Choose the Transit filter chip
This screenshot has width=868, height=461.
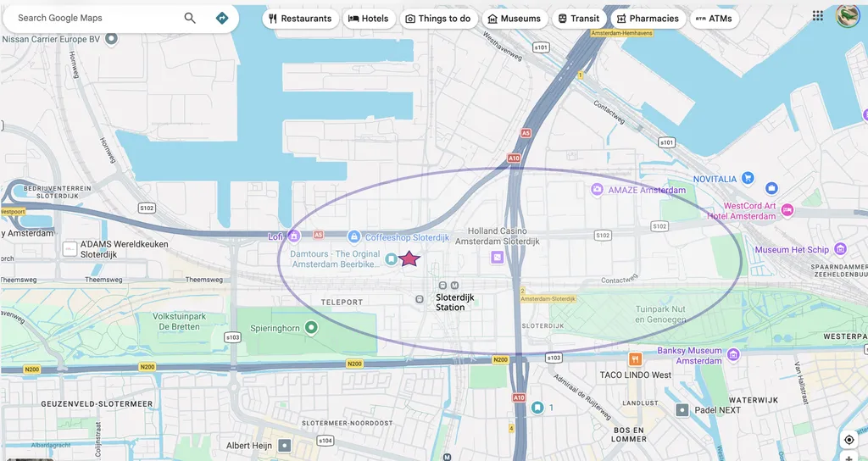[x=577, y=19]
